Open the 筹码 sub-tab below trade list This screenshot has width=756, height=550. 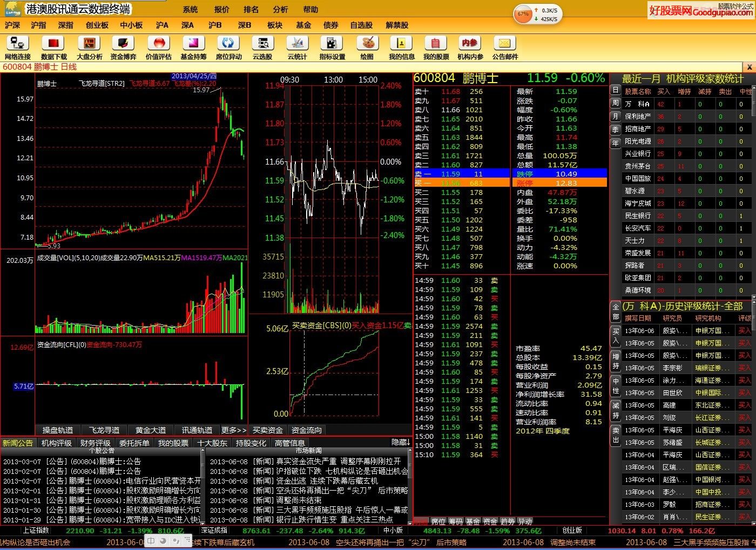click(456, 522)
